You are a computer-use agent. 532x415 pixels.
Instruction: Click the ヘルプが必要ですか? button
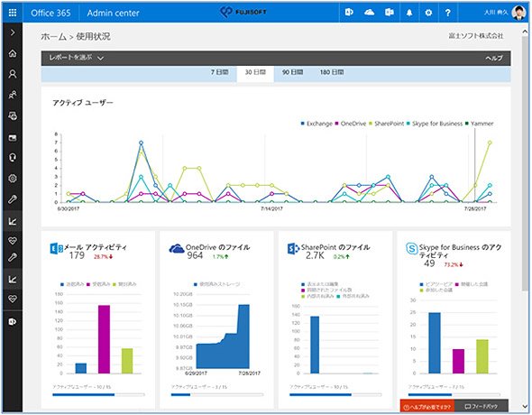coord(427,407)
